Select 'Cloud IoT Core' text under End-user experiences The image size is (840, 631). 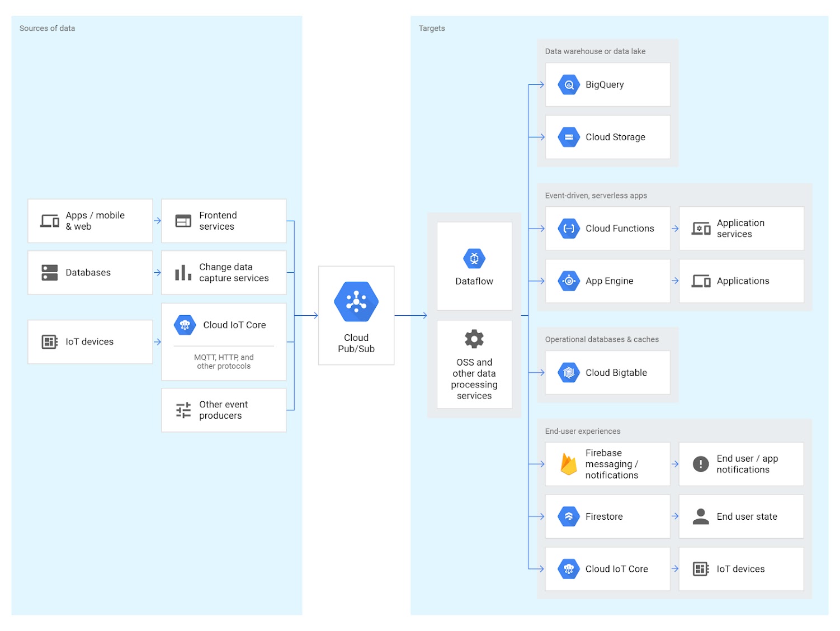(x=617, y=569)
